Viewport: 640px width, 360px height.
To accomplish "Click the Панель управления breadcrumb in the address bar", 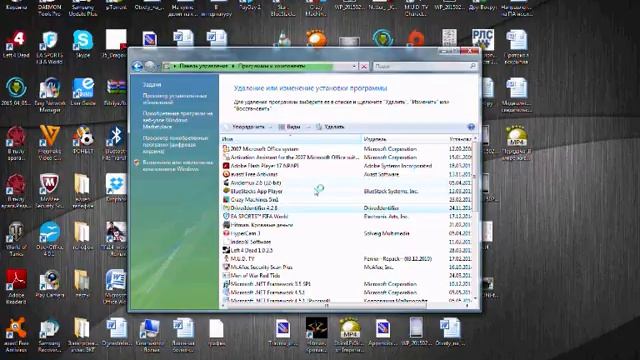I will tap(203, 66).
